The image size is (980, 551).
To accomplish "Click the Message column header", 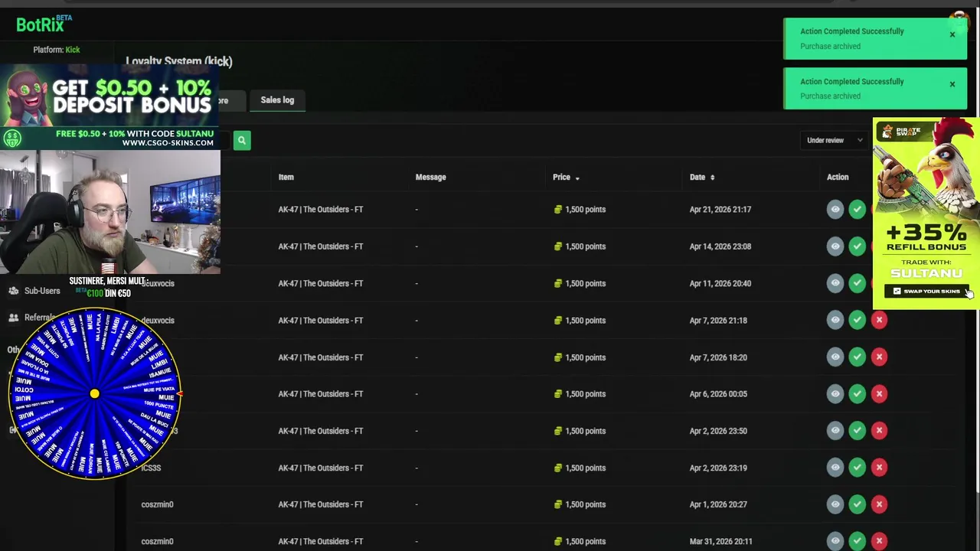I will (x=430, y=177).
